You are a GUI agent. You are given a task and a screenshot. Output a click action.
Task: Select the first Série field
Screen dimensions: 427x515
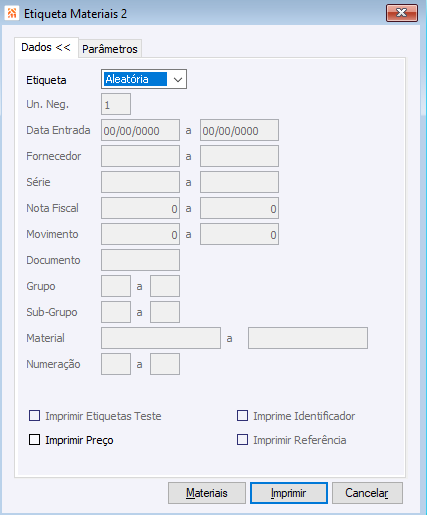140,182
